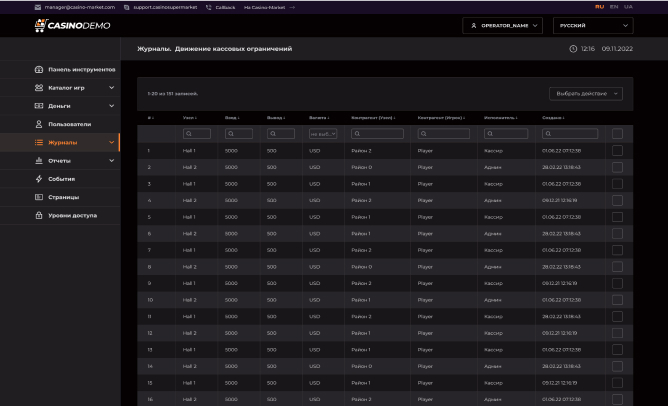Click the Callback link in top bar

click(x=223, y=7)
